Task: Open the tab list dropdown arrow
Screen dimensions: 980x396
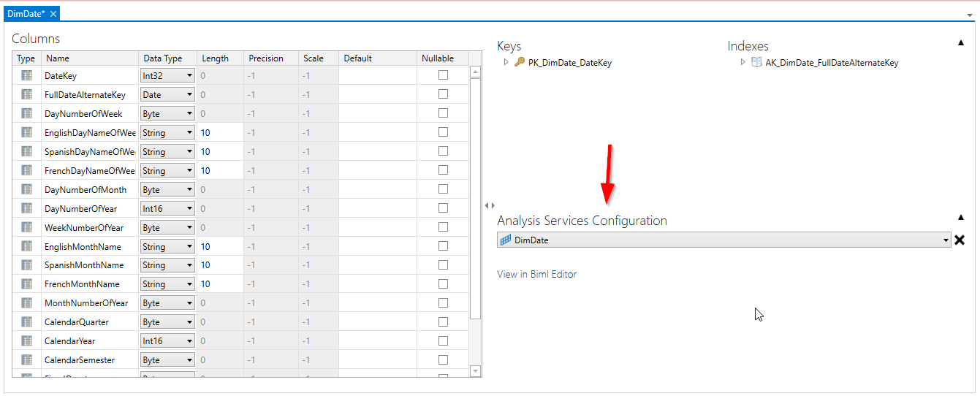Action: point(970,15)
